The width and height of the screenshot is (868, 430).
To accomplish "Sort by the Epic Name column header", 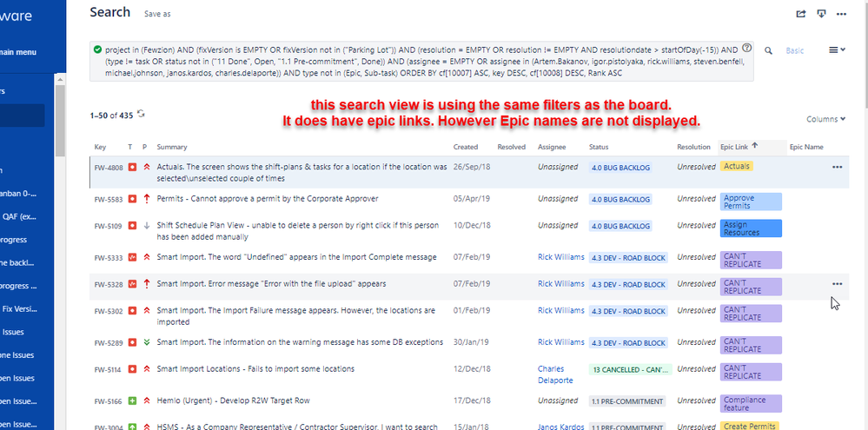I will coord(806,147).
